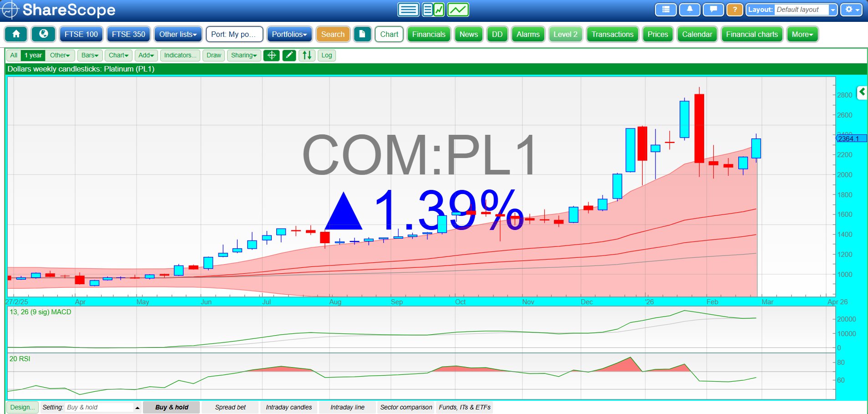Screen dimensions: 868x414
Task: Click the up-down arrows scale icon
Action: 307,56
